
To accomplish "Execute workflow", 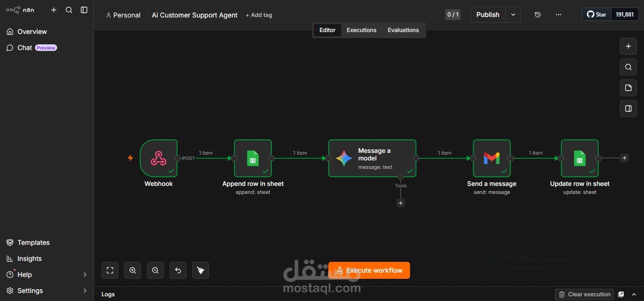I will tap(369, 270).
